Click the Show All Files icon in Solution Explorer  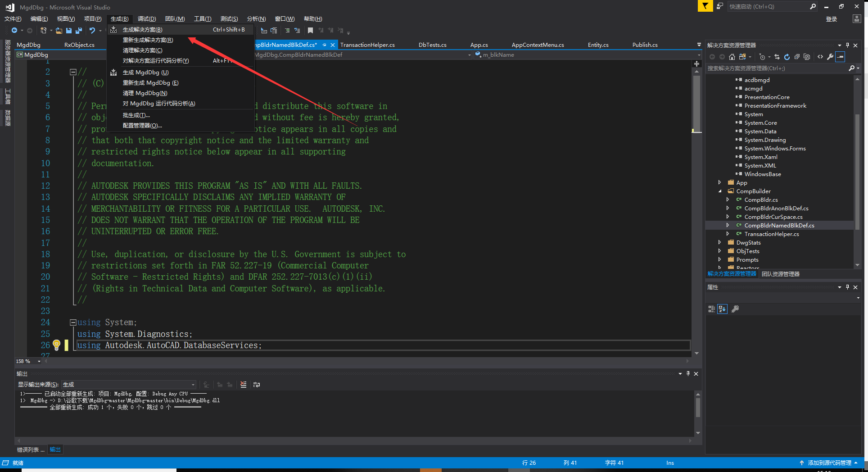tap(807, 57)
